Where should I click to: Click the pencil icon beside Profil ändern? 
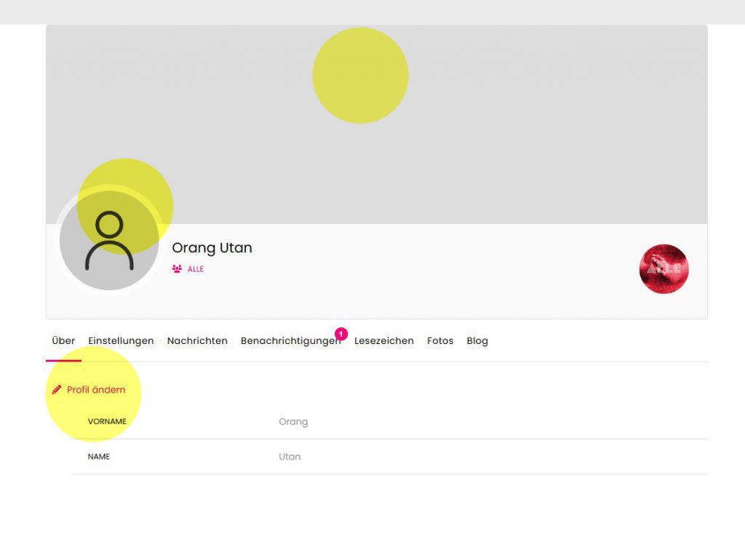[57, 390]
